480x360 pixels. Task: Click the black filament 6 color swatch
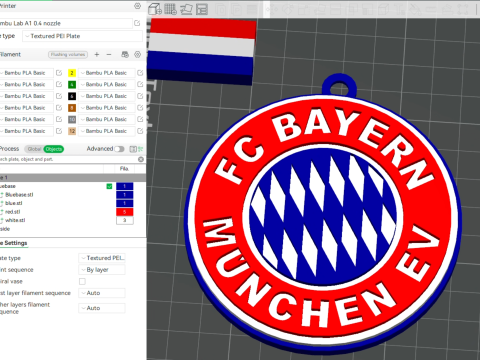point(72,96)
